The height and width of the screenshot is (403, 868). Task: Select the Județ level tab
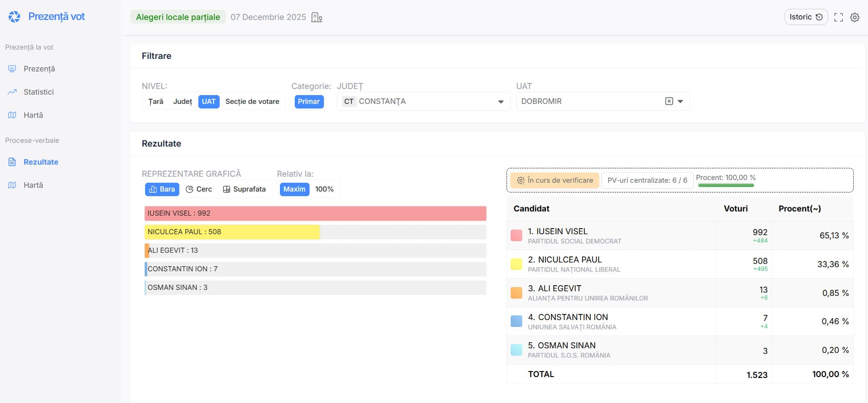tap(183, 102)
